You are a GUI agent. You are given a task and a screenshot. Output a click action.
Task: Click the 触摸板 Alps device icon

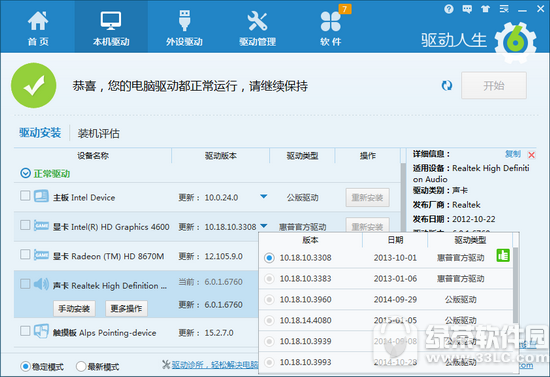coord(41,331)
